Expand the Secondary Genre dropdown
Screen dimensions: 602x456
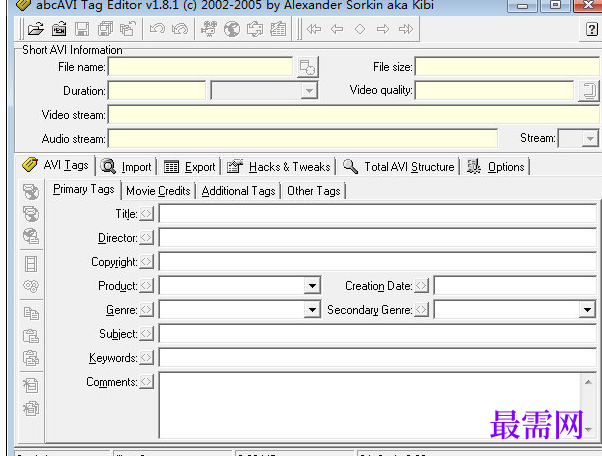[587, 309]
